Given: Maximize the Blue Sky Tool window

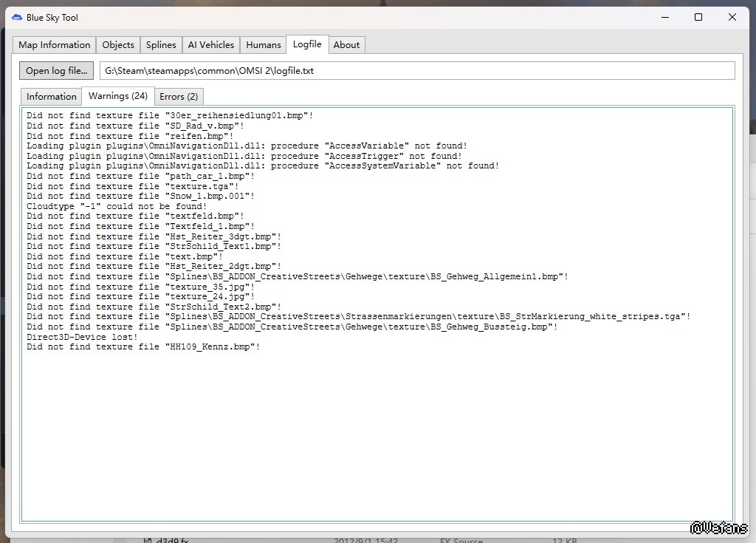Looking at the screenshot, I should [x=698, y=17].
